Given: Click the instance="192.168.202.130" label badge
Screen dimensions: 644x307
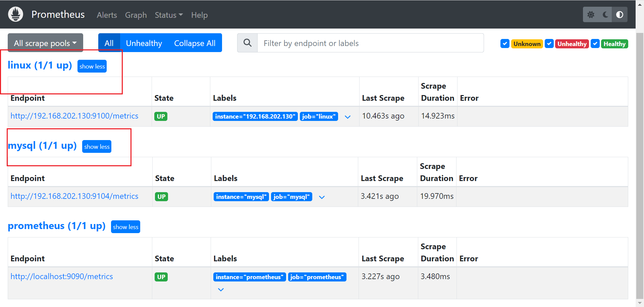Looking at the screenshot, I should click(255, 117).
